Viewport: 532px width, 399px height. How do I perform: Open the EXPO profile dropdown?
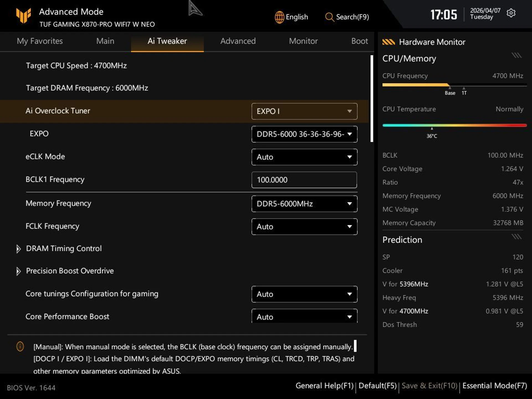(304, 134)
